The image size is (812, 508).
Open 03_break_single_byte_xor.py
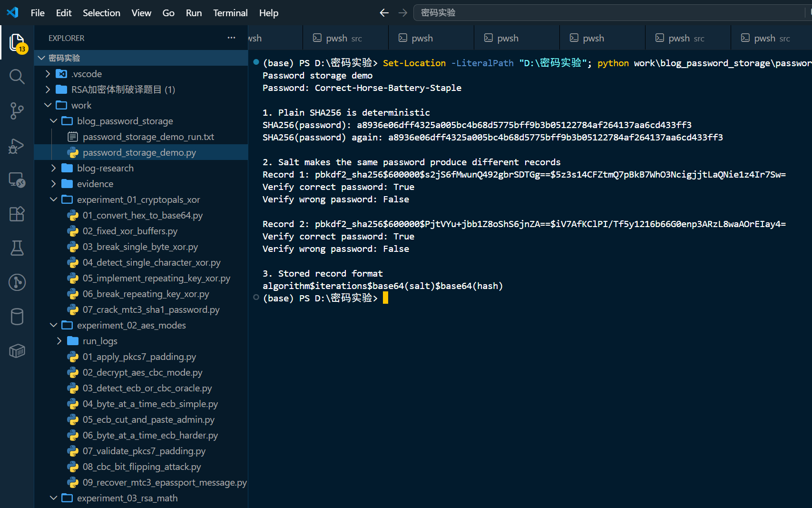pyautogui.click(x=141, y=247)
